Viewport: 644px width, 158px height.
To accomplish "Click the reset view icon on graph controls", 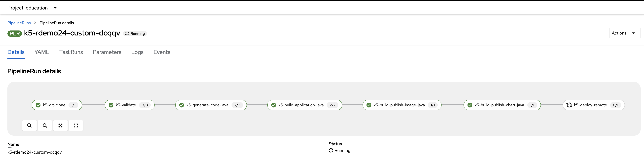I will [76, 125].
